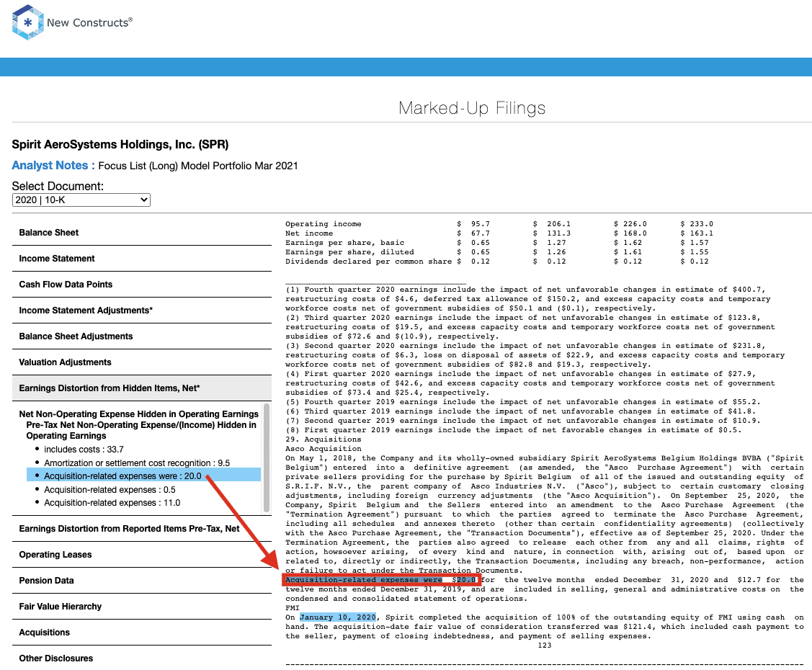The width and height of the screenshot is (812, 670).
Task: Click the New Constructs hexagon logo
Action: click(27, 22)
